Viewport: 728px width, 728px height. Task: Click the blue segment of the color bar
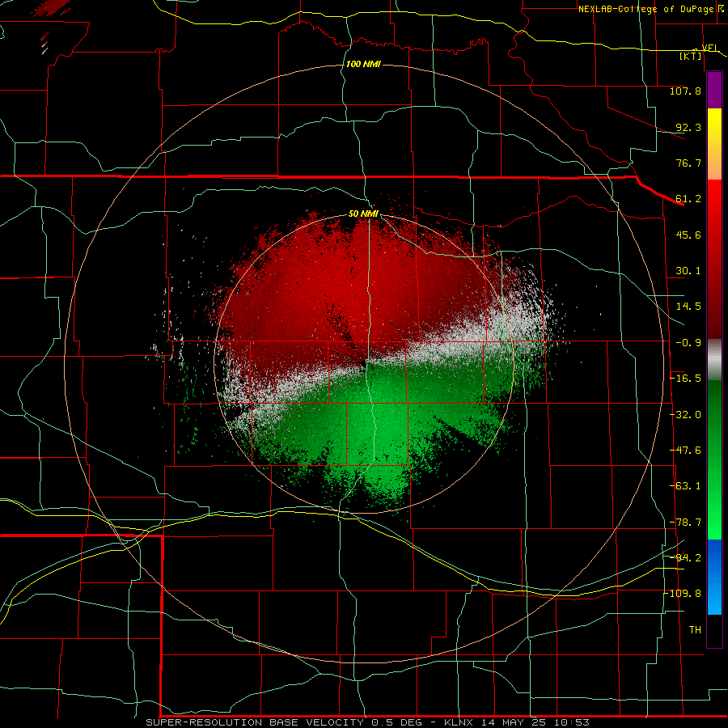tap(714, 577)
